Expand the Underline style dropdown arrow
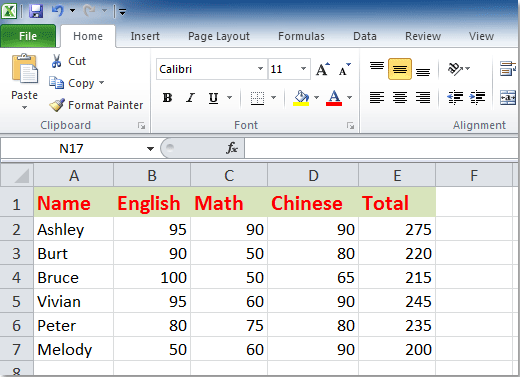The width and height of the screenshot is (520, 377). pyautogui.click(x=229, y=98)
